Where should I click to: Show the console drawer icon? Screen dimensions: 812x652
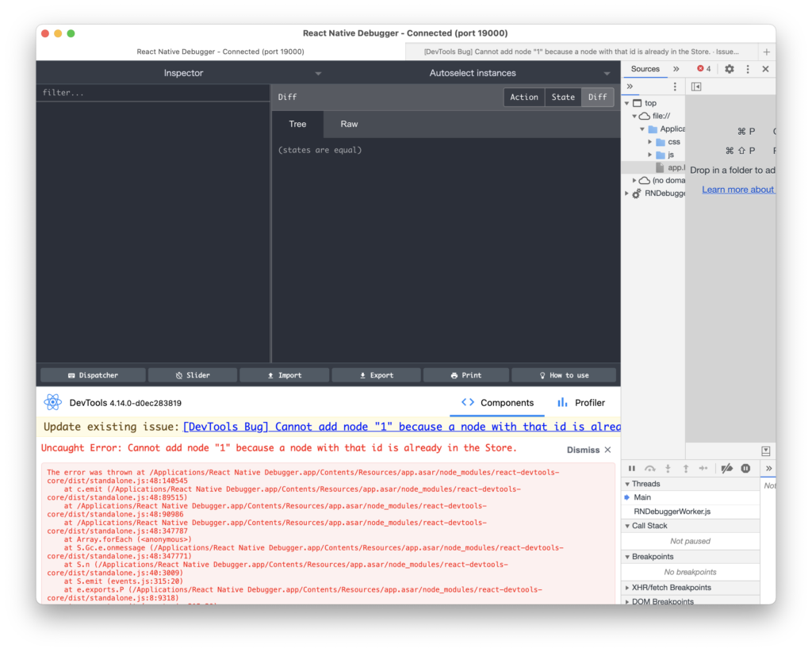[765, 451]
